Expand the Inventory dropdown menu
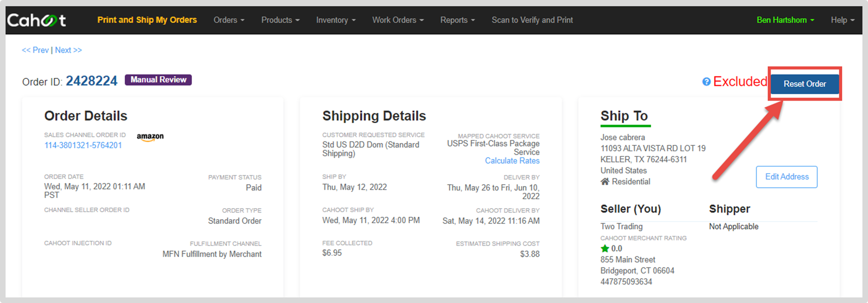868x303 pixels. click(336, 20)
